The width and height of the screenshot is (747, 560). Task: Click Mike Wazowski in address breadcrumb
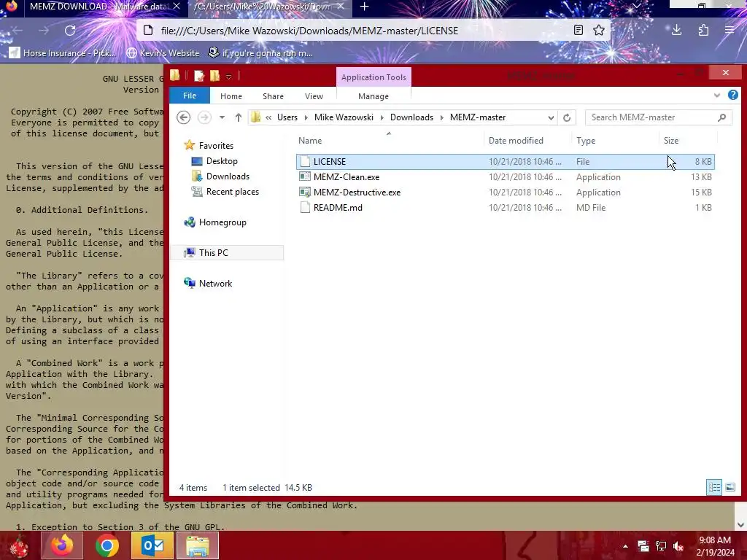pyautogui.click(x=344, y=117)
